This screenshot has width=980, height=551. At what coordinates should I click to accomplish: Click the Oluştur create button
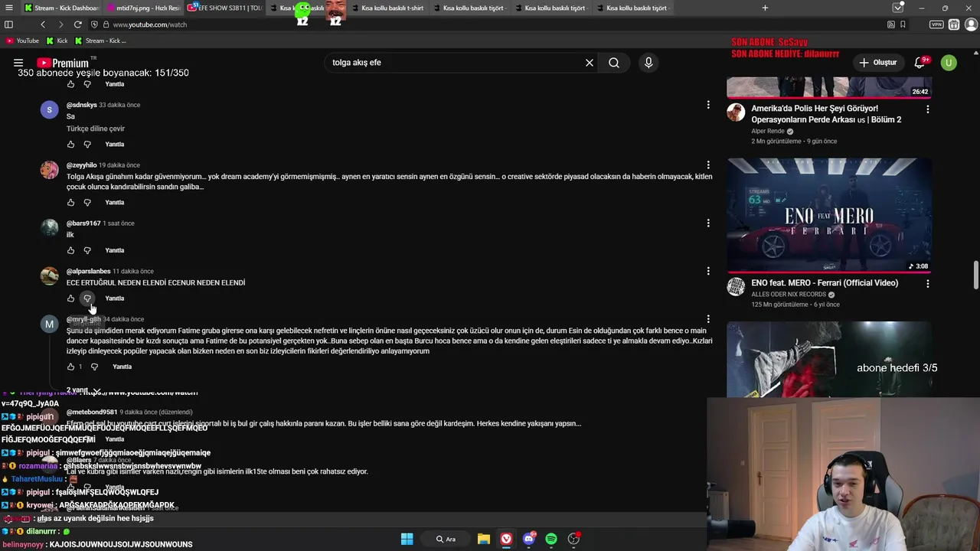[877, 63]
